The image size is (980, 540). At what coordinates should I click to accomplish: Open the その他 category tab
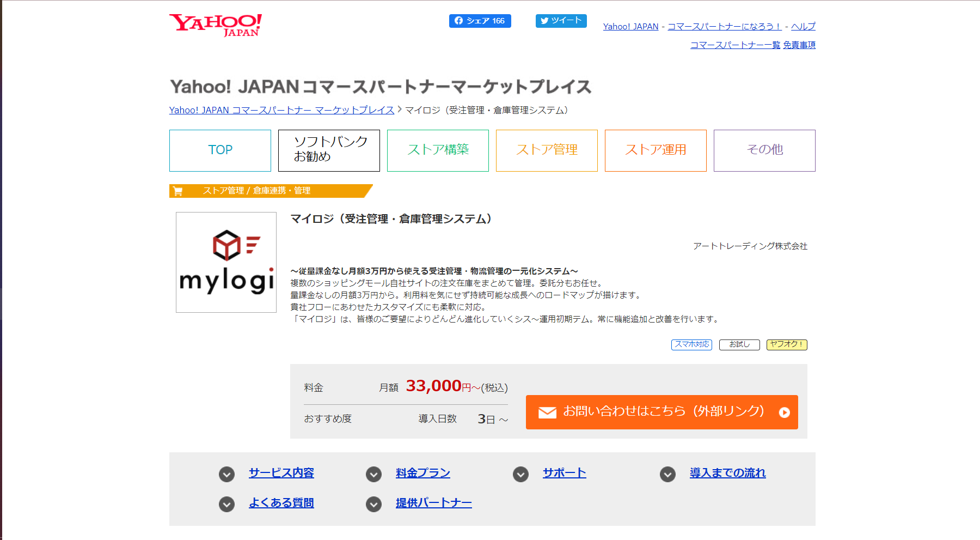(x=764, y=150)
